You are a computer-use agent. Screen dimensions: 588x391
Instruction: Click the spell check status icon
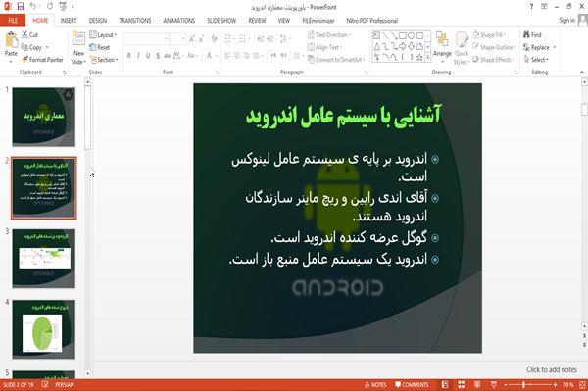click(45, 384)
